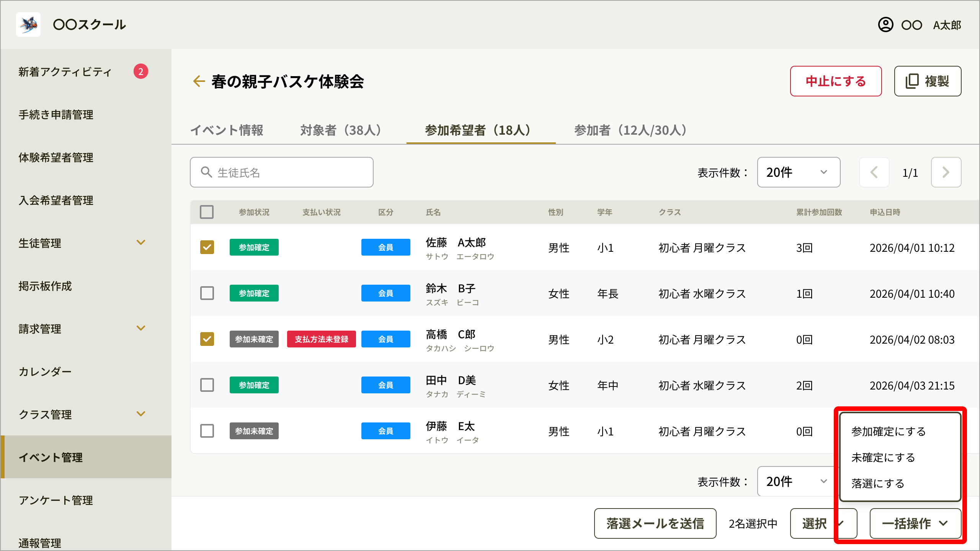Open the notification badge showing 2
Image resolution: width=980 pixels, height=551 pixels.
click(x=141, y=72)
